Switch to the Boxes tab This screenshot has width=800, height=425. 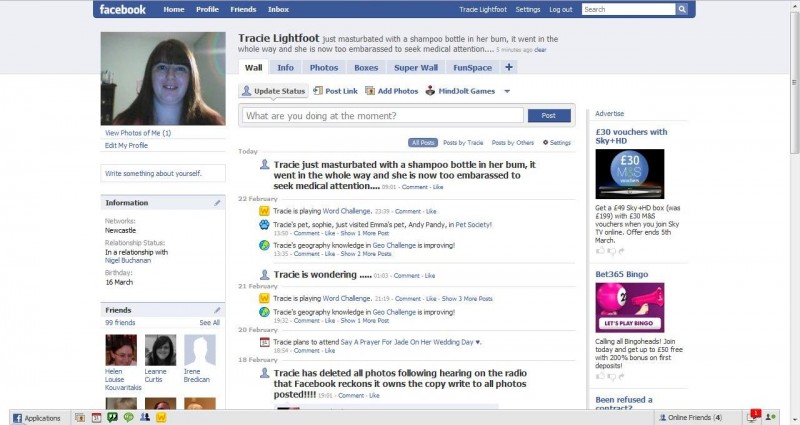pyautogui.click(x=366, y=67)
